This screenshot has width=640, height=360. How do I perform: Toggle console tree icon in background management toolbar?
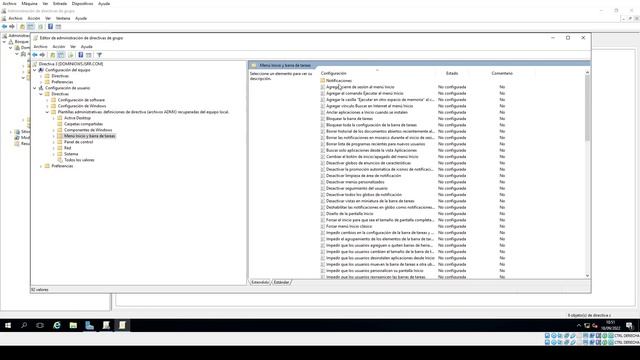tap(31, 27)
